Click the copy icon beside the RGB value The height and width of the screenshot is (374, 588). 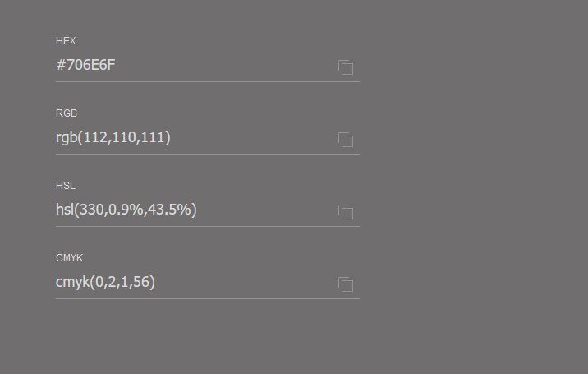(346, 140)
